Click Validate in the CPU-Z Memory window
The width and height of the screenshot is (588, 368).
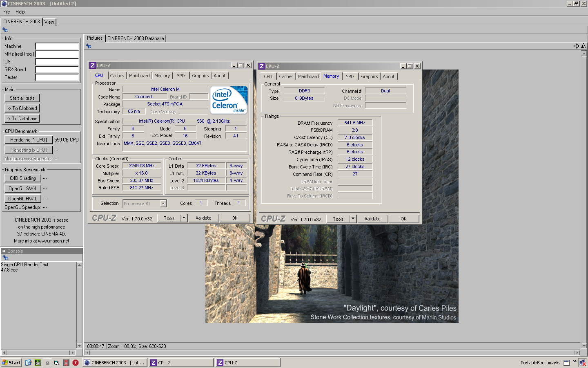[372, 219]
